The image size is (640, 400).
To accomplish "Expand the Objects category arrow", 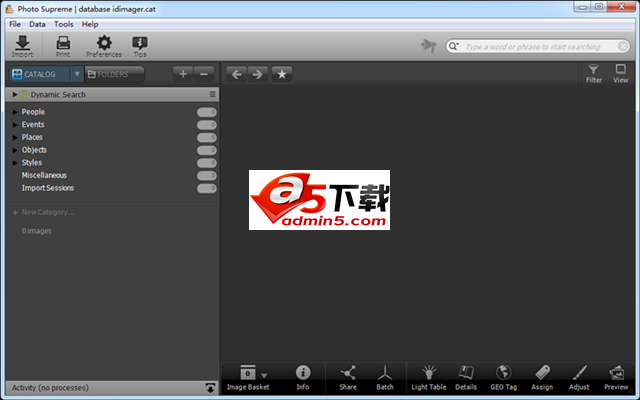I will click(15, 150).
